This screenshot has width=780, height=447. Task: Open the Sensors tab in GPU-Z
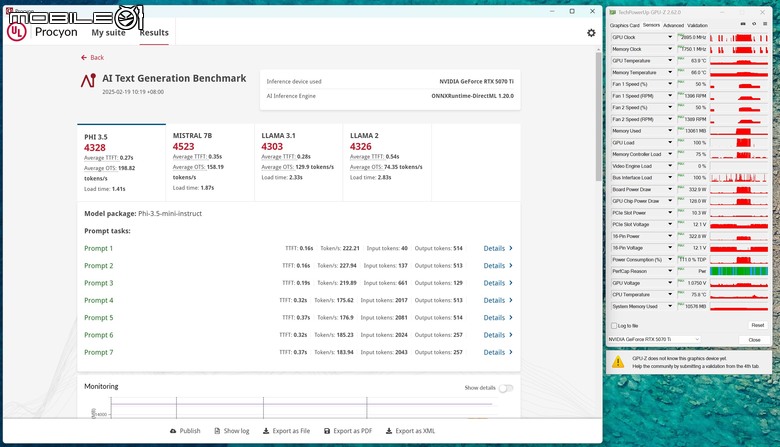pyautogui.click(x=651, y=25)
